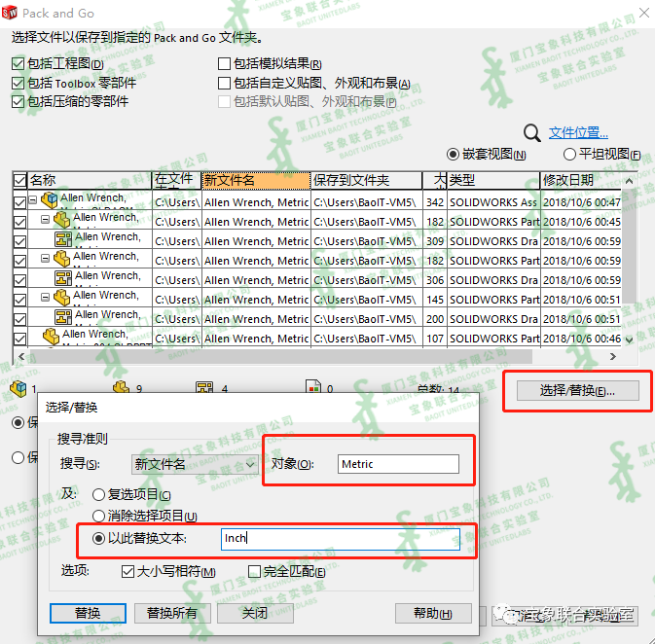655x644 pixels.
Task: Click the 保存到文件夹 column header
Action: [366, 180]
